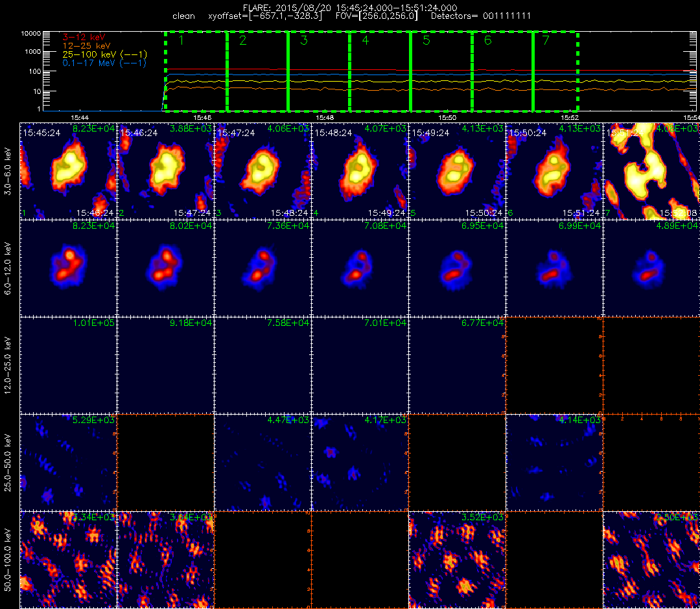Click the xyoffset=[-657.1,-328.3] text
Screen dimensions: 700x609
click(264, 16)
